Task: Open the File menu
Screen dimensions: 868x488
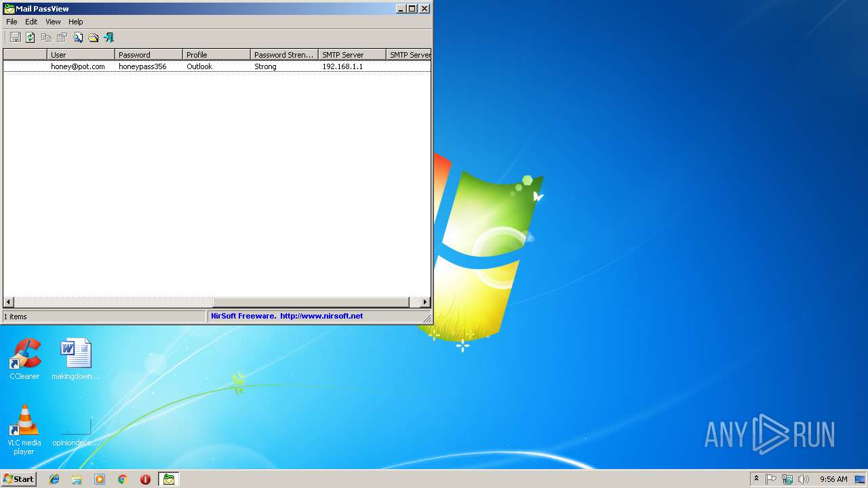Action: click(12, 22)
